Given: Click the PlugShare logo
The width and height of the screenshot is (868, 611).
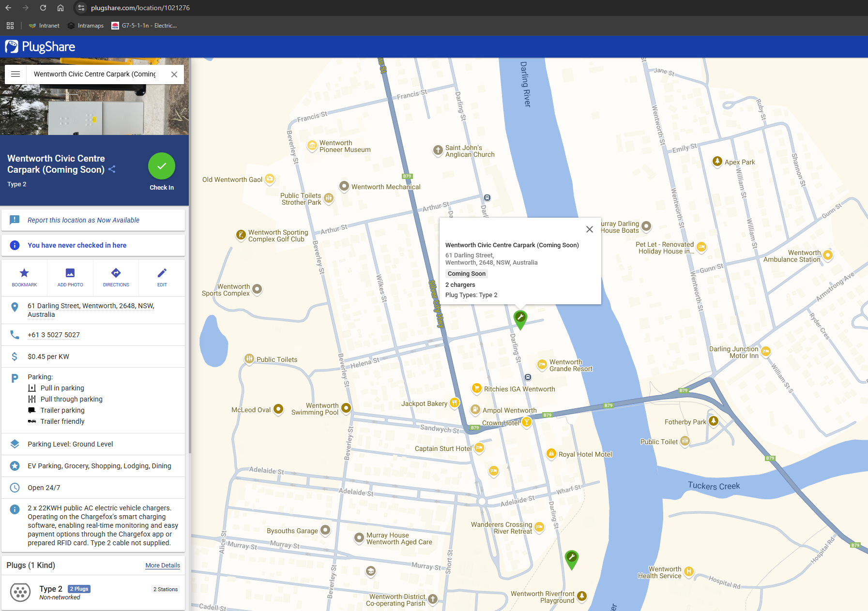Looking at the screenshot, I should (x=40, y=47).
